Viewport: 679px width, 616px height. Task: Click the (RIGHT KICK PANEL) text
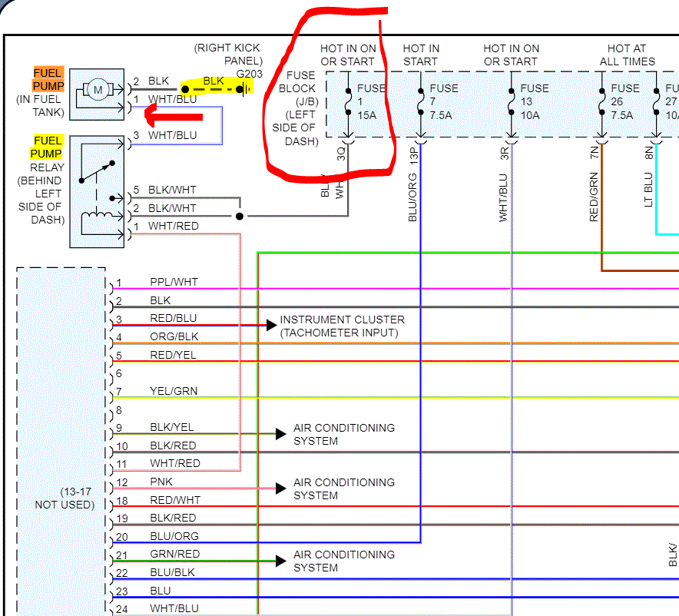pyautogui.click(x=228, y=54)
